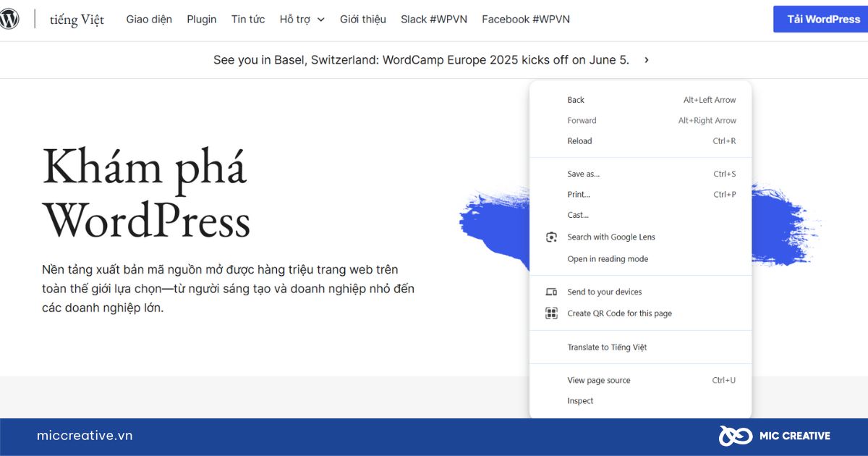Click the Send to your devices icon
The height and width of the screenshot is (456, 868).
[551, 292]
